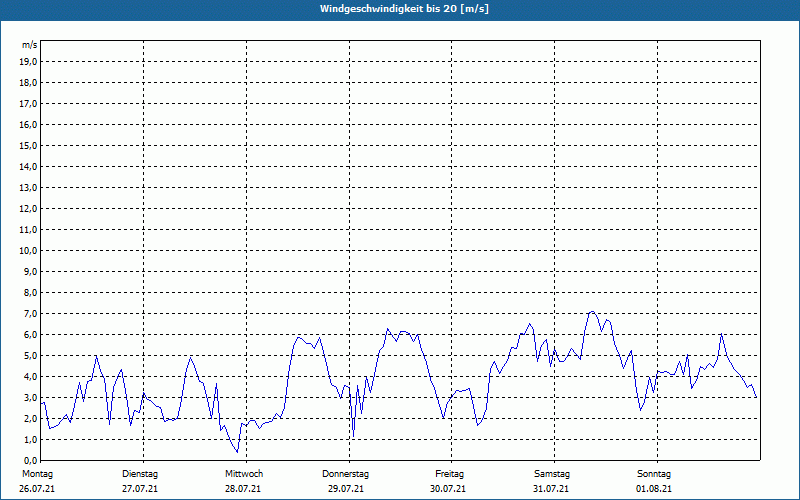800x500 pixels.
Task: Click the date 01.08.21
Action: coord(654,489)
